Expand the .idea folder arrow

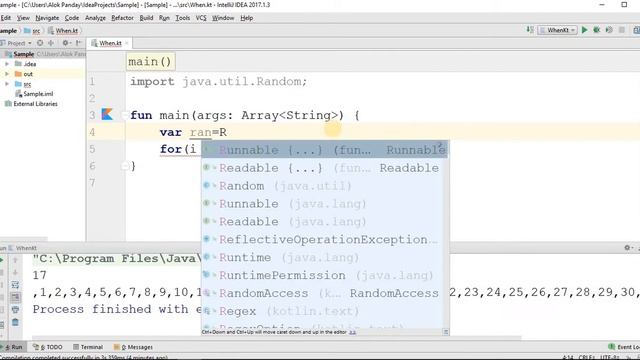7,64
